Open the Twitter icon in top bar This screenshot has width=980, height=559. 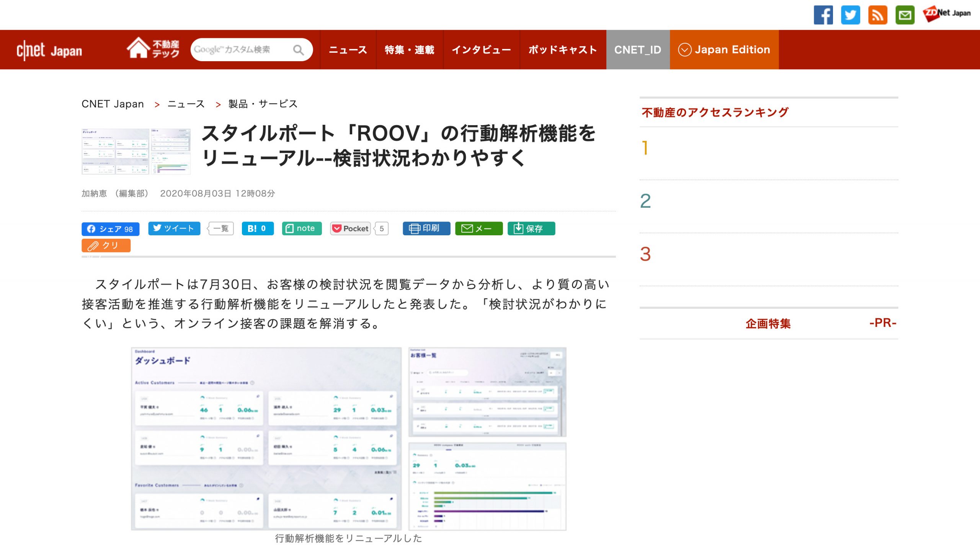tap(850, 15)
